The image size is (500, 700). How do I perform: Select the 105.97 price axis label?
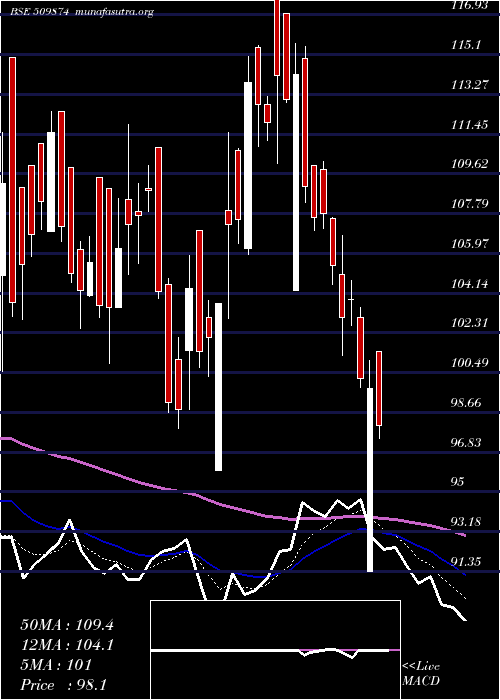470,244
